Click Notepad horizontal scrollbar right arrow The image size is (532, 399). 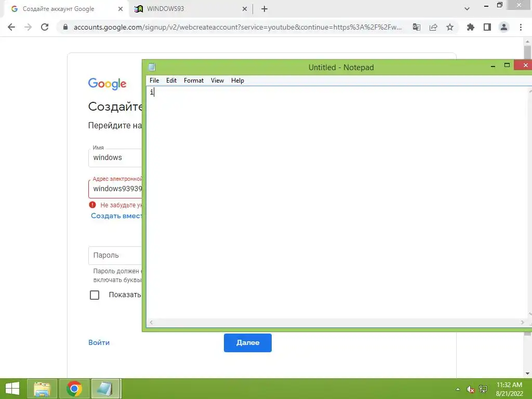click(522, 323)
